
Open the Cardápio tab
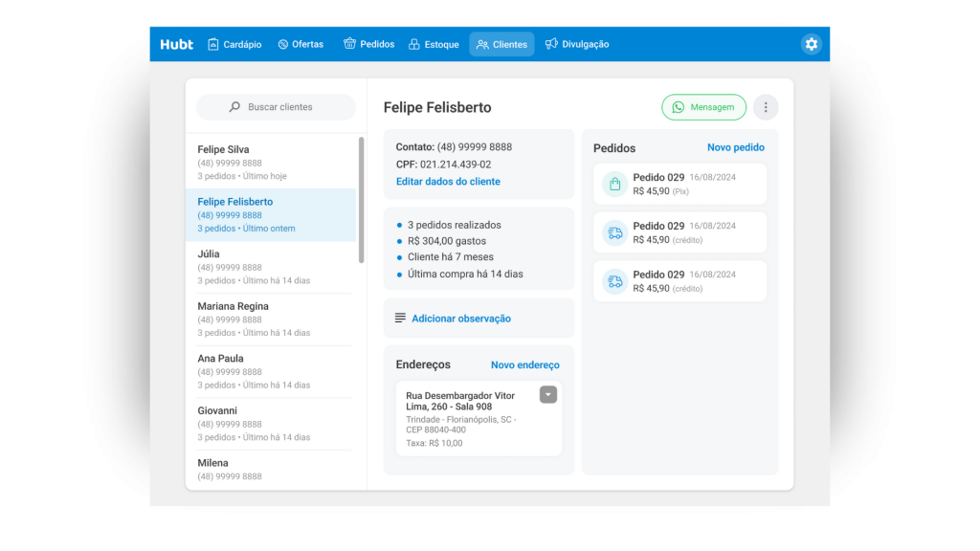click(x=234, y=44)
